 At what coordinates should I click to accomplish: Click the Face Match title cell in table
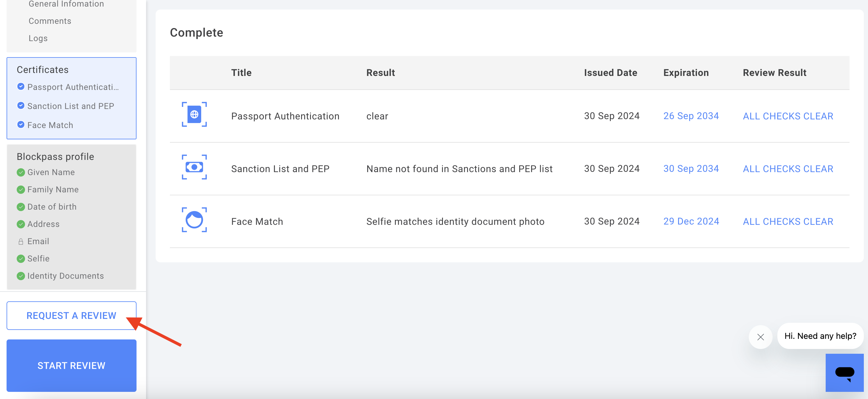click(257, 222)
